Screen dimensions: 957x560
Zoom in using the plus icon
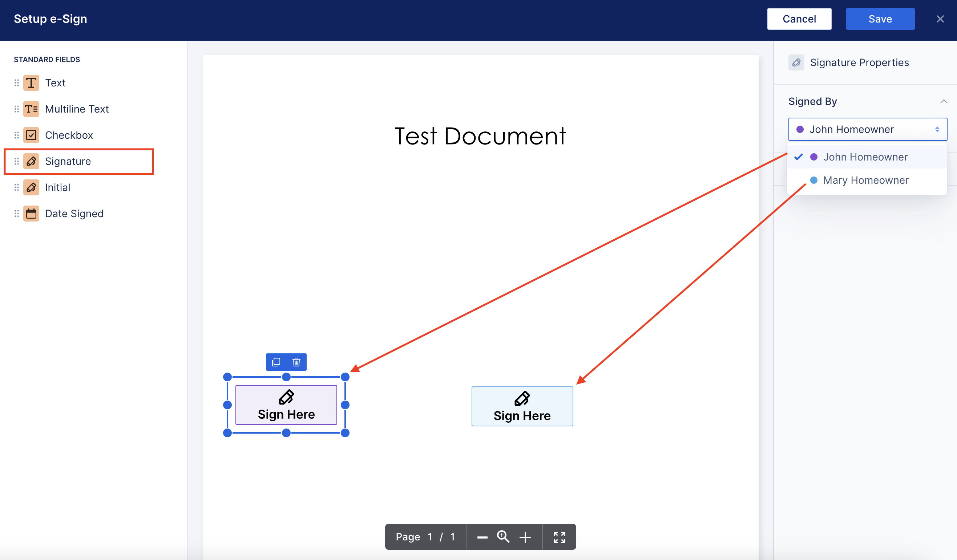525,537
